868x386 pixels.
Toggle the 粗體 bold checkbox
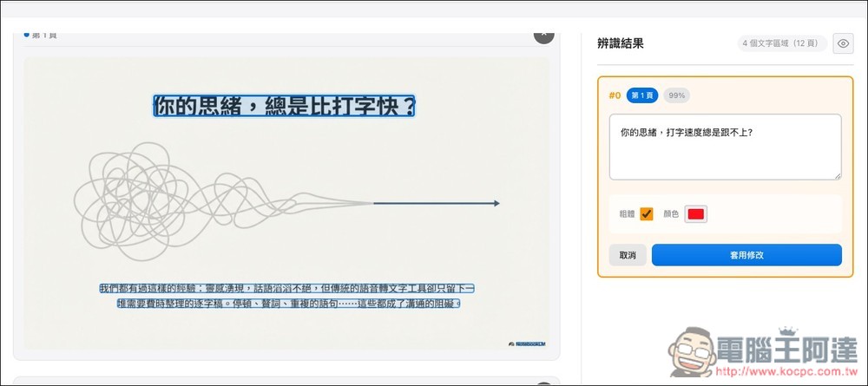point(646,214)
